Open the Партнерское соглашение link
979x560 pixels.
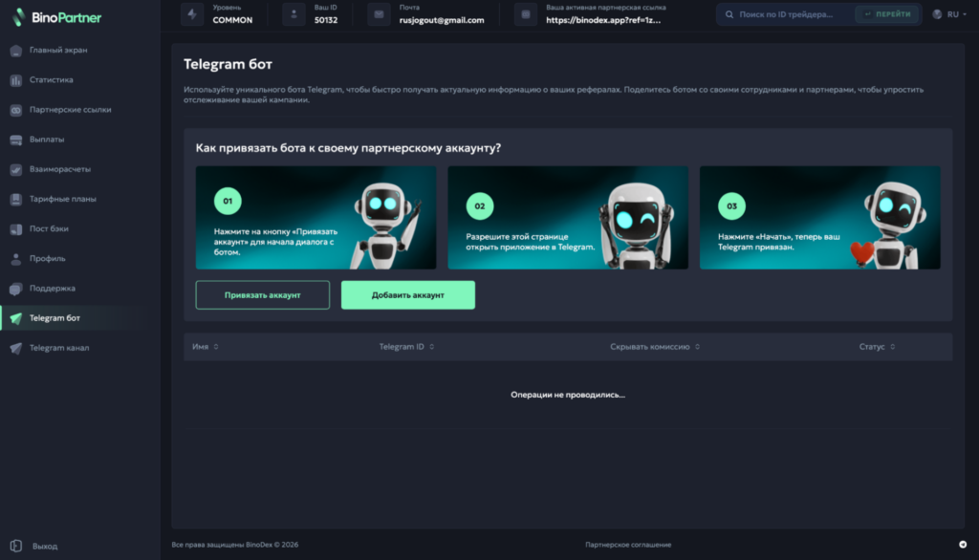pyautogui.click(x=628, y=545)
